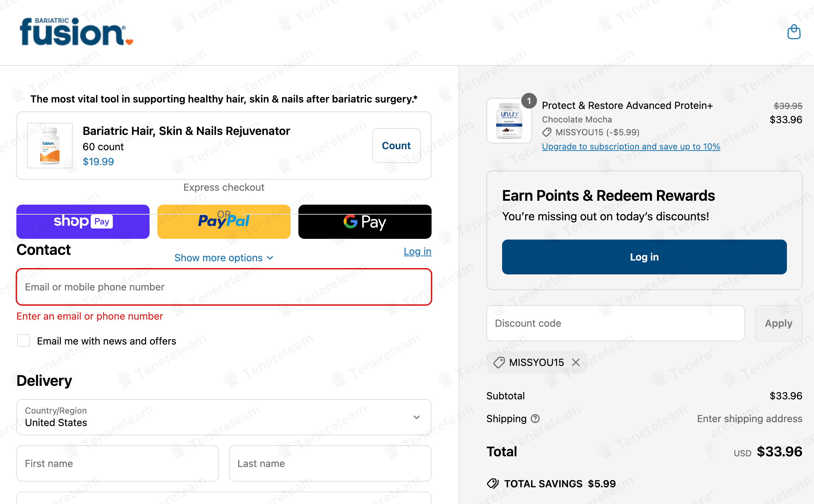Click the Protect & Restore Protein thumbnail
This screenshot has width=814, height=504.
click(x=509, y=121)
